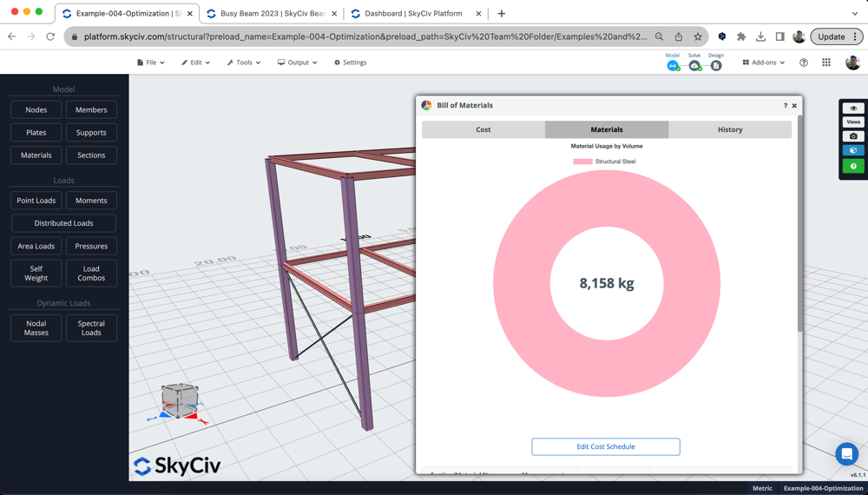The image size is (868, 495).
Task: Open Nodal Masses panel
Action: coord(36,327)
